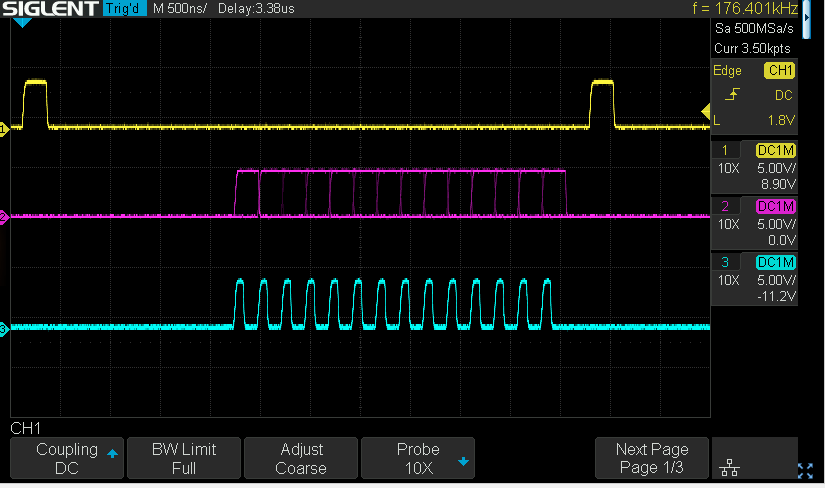
Task: Click channel 2 DC1M coupling badge
Action: pos(776,206)
